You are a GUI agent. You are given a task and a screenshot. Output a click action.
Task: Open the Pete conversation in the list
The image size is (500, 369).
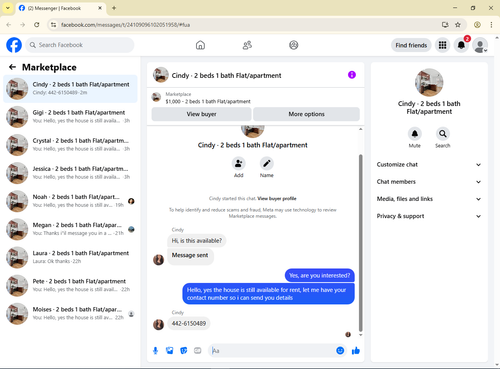click(x=70, y=285)
